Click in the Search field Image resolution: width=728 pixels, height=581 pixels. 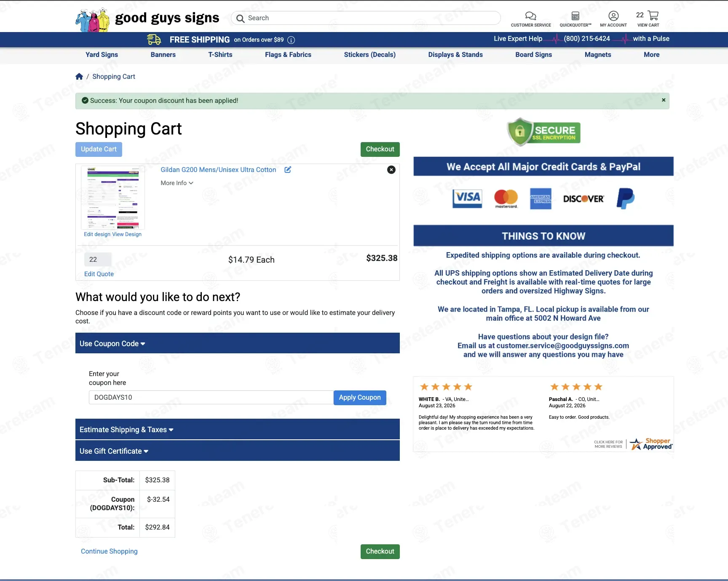366,18
